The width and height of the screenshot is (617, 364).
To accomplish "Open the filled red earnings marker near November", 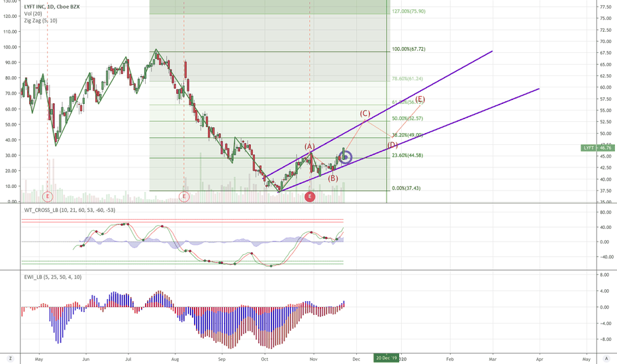I will coord(310,197).
